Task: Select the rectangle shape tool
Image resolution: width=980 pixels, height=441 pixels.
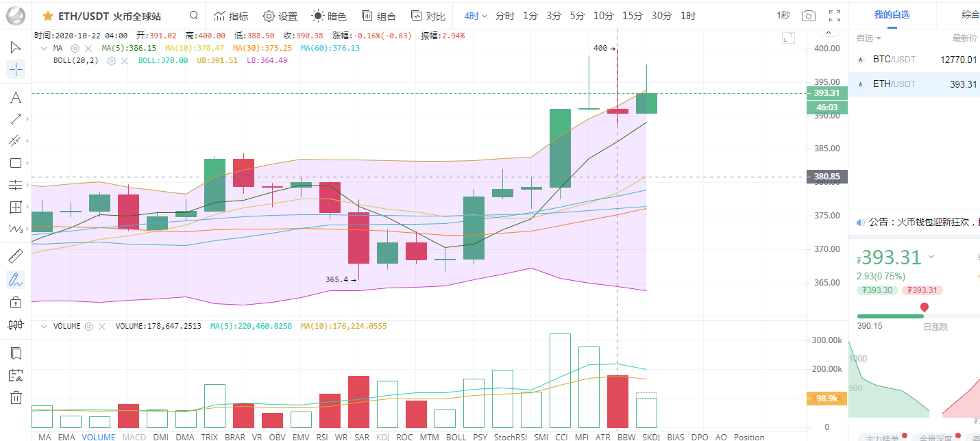Action: point(15,163)
